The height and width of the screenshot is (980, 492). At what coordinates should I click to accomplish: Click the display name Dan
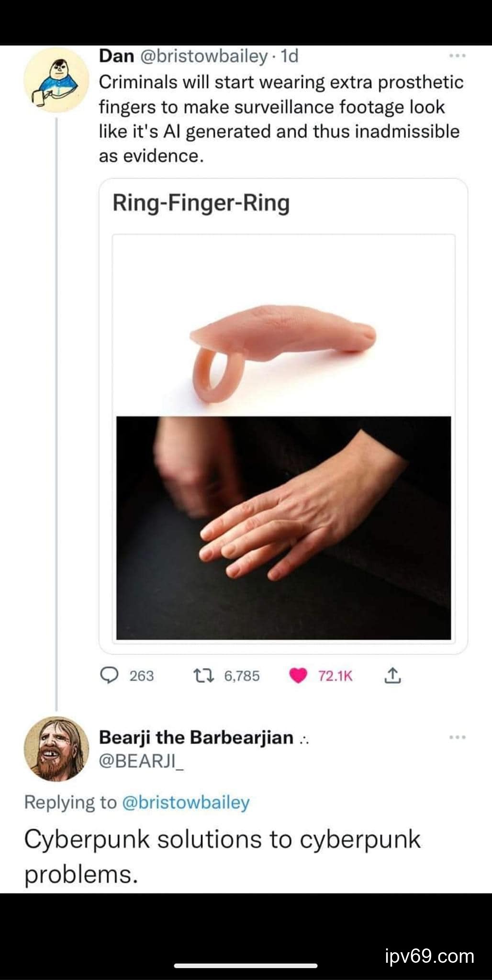coord(116,56)
